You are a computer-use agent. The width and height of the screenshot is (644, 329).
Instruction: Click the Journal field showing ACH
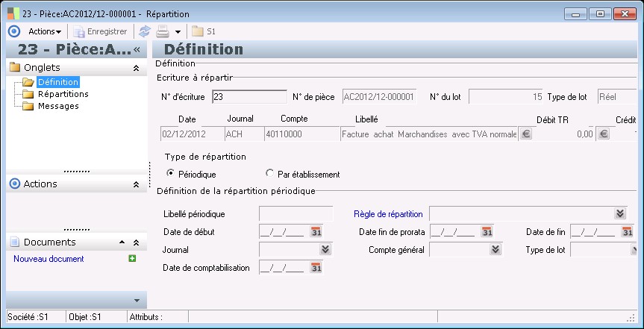[x=244, y=134]
